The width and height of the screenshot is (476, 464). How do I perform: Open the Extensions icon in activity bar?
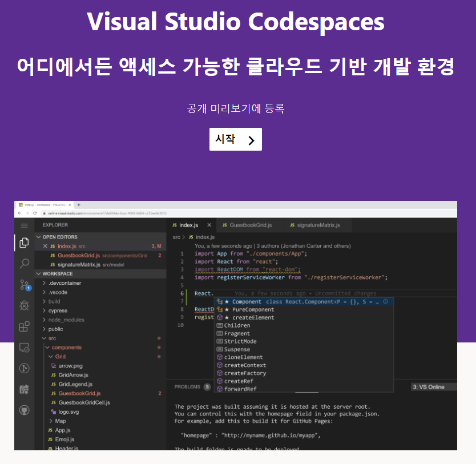point(25,326)
